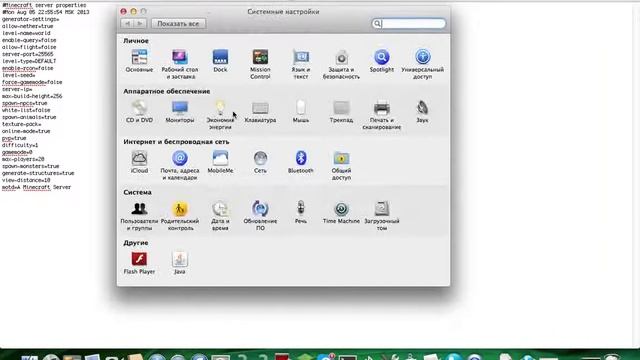
Task: Click the difficulty=1 line
Action: click(x=20, y=145)
